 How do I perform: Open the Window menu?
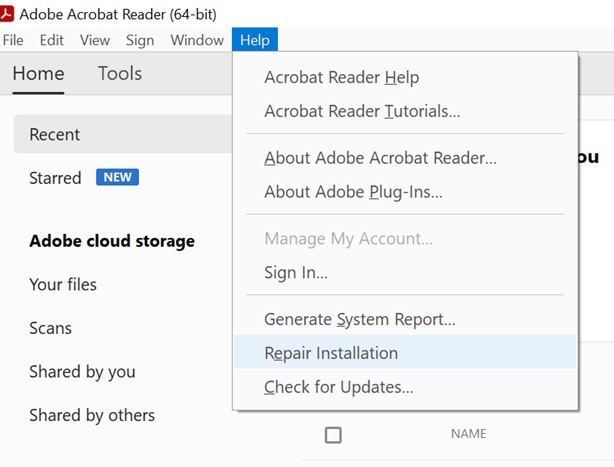pyautogui.click(x=197, y=40)
